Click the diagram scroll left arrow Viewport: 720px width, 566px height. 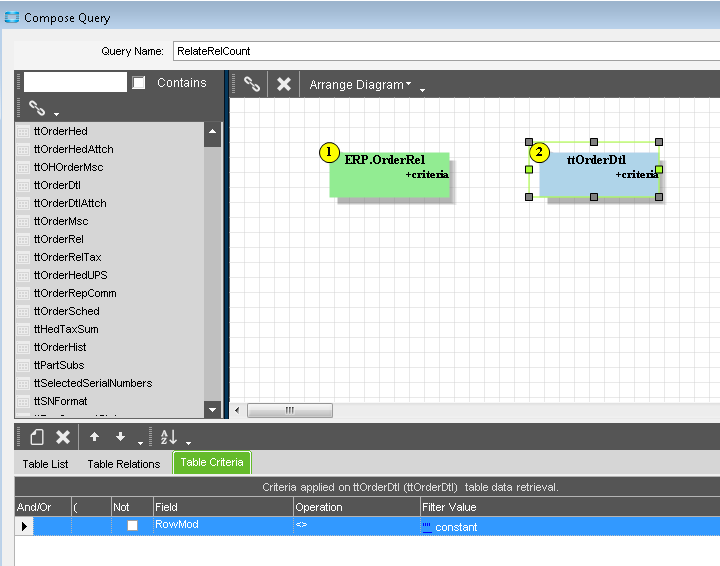pyautogui.click(x=237, y=410)
